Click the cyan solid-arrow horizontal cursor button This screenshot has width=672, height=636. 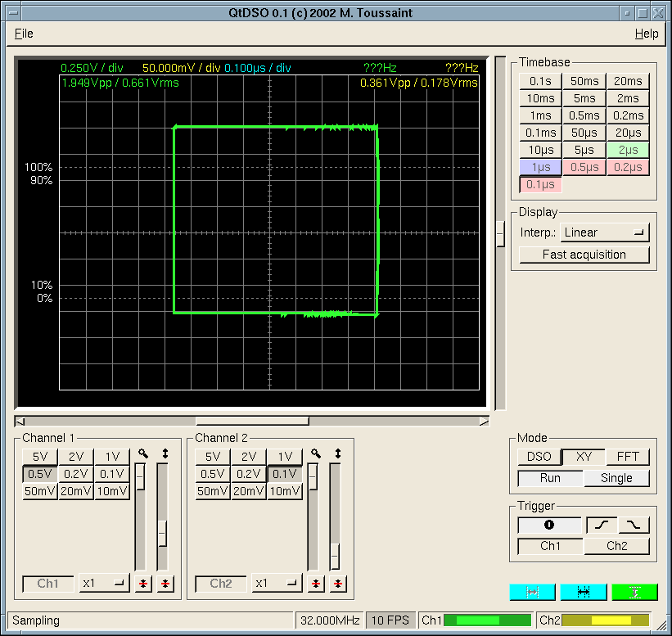pyautogui.click(x=584, y=592)
